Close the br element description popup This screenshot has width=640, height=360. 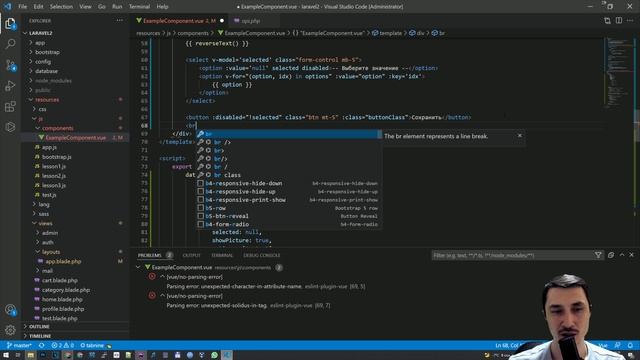tap(520, 136)
